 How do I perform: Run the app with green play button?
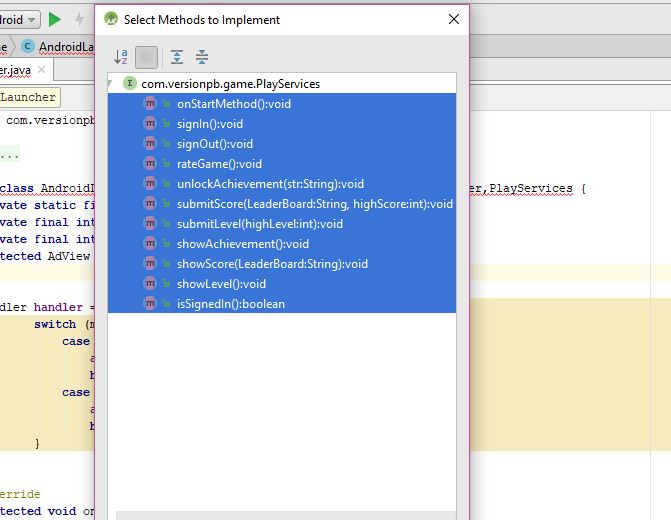(x=54, y=19)
